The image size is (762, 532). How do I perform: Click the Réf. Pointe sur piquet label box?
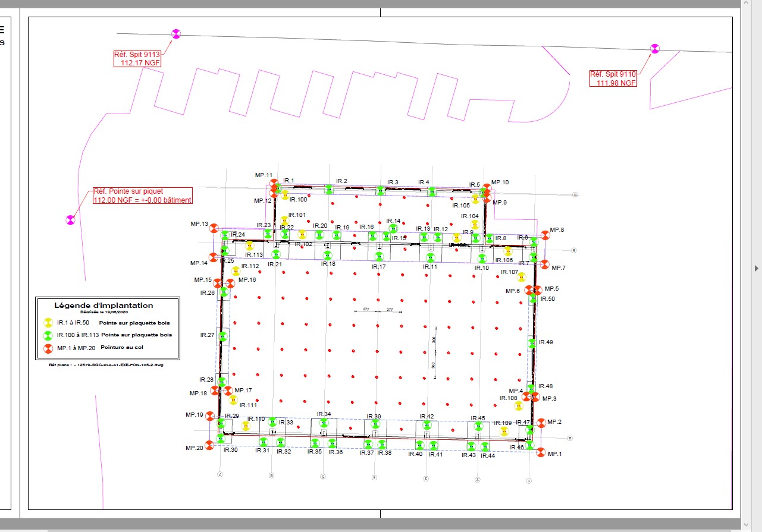[143, 196]
